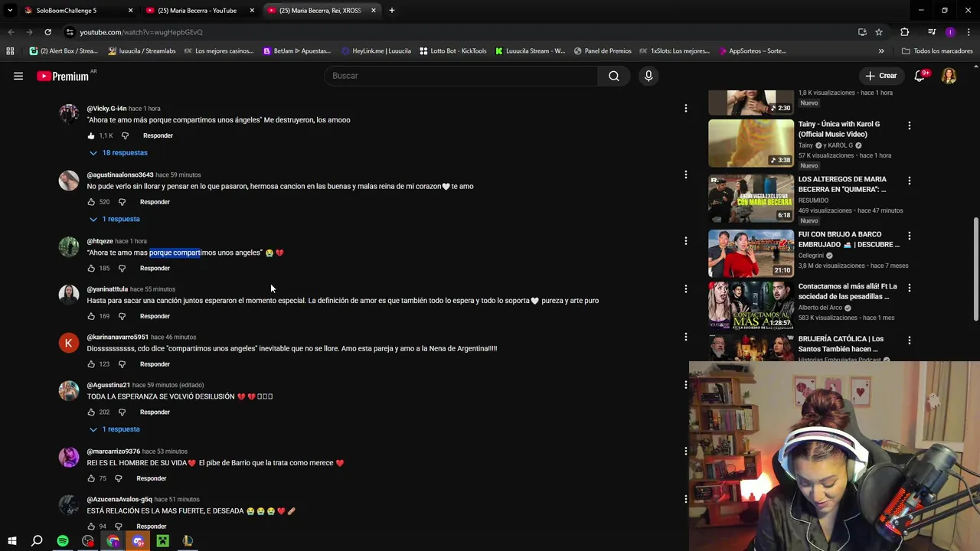The image size is (980, 551).
Task: Expand 1 respuesta under @Agusstina21
Action: (114, 429)
